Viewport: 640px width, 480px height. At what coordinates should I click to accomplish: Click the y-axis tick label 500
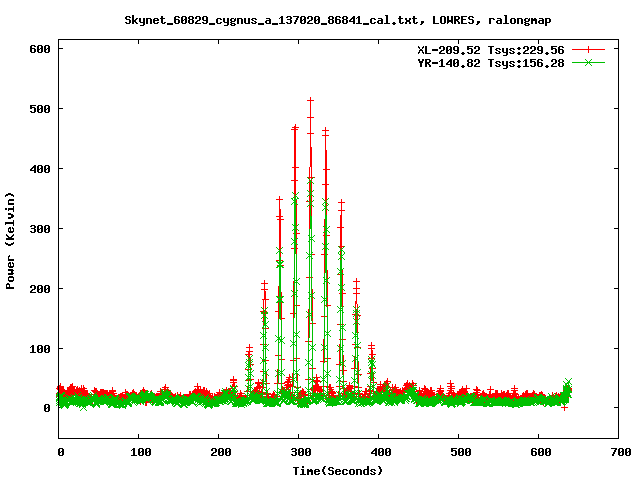point(40,109)
